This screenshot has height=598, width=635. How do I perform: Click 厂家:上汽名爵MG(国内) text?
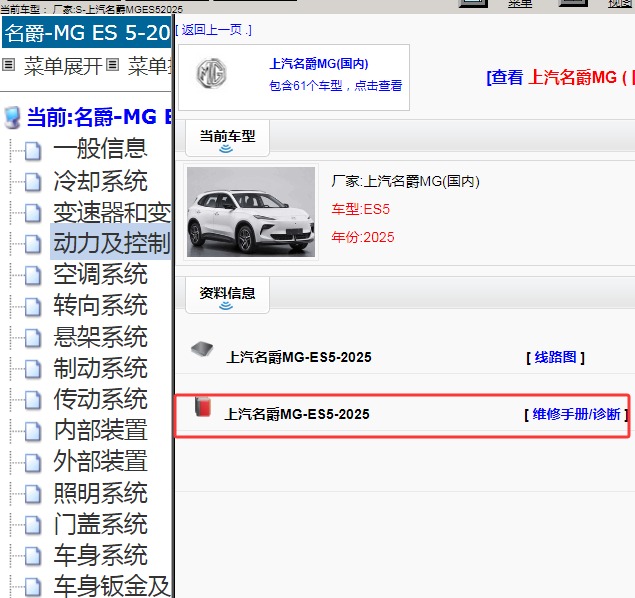pyautogui.click(x=405, y=181)
